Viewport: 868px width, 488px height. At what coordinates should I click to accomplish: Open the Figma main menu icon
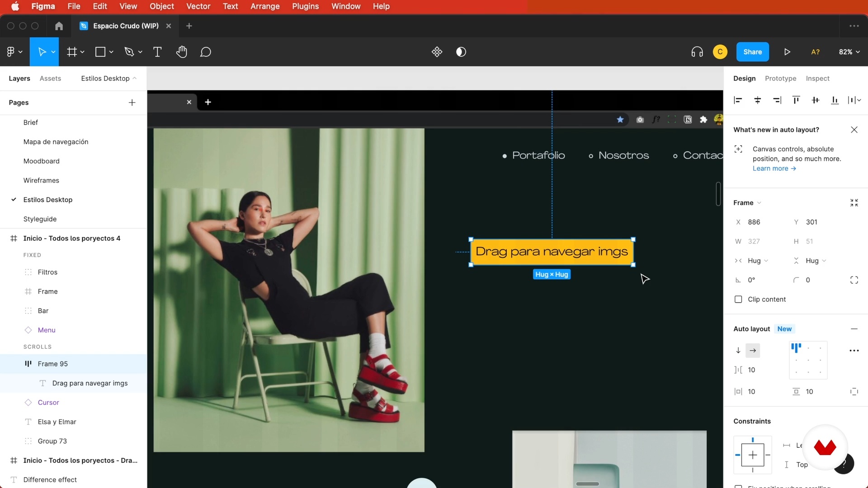click(11, 52)
